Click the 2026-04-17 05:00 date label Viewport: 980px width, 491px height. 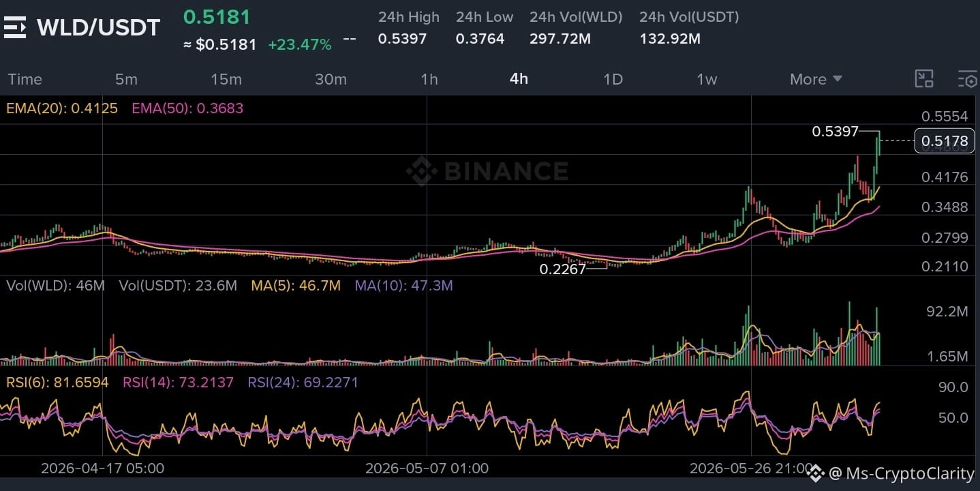click(102, 468)
